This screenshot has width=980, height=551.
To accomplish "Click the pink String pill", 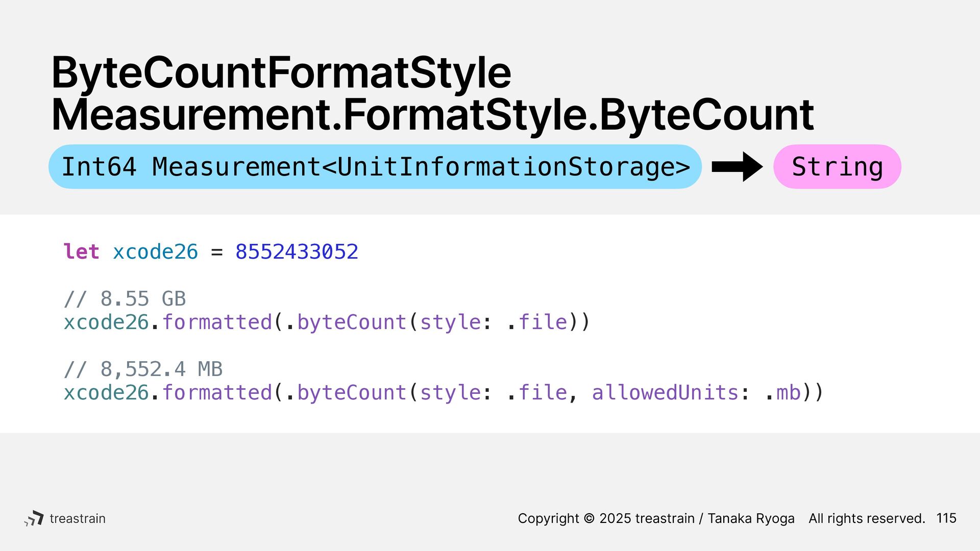I will coord(837,167).
